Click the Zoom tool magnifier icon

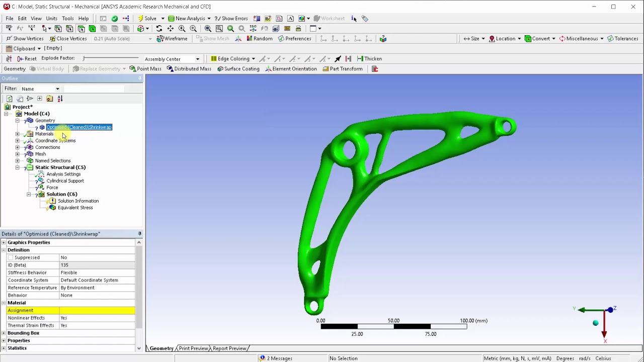click(x=182, y=29)
